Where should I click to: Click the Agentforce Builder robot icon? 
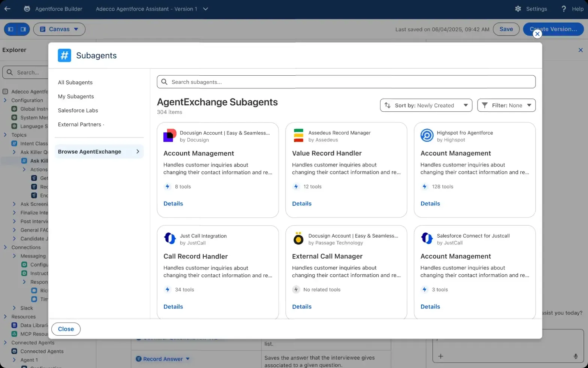[x=27, y=9]
